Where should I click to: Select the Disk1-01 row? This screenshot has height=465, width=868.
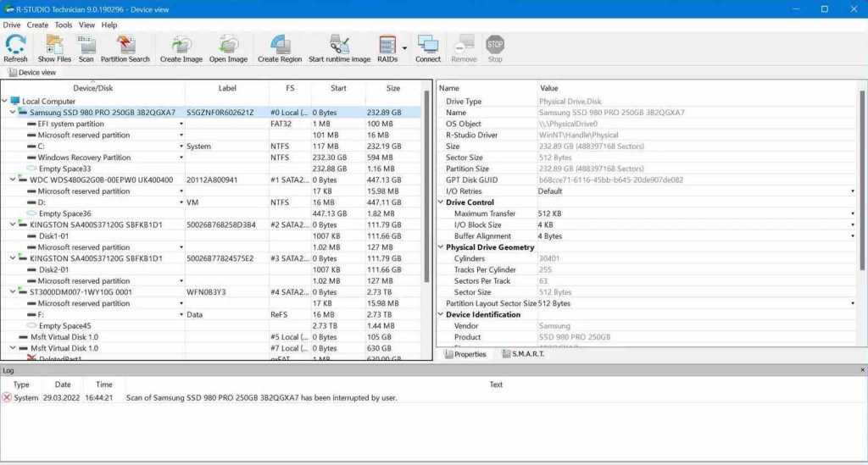(211, 236)
